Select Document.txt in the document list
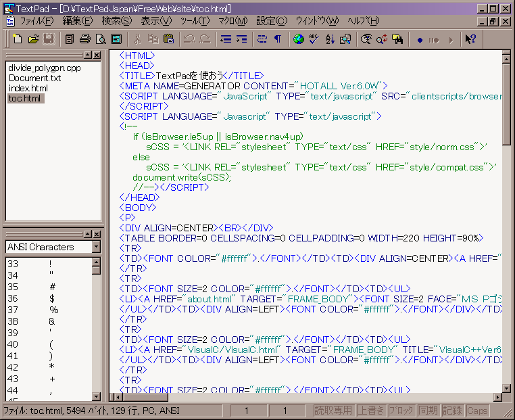Viewport: 515px width, 420px height. pos(35,78)
